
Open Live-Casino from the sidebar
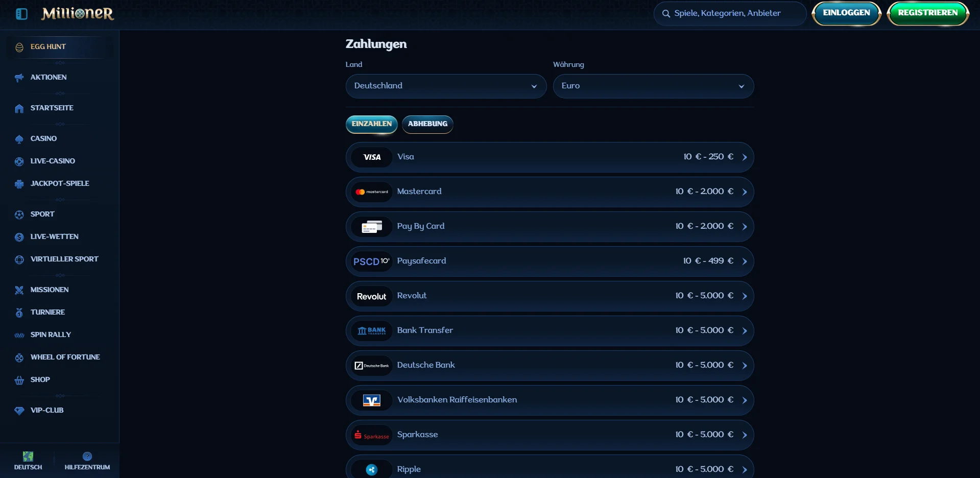(x=53, y=161)
